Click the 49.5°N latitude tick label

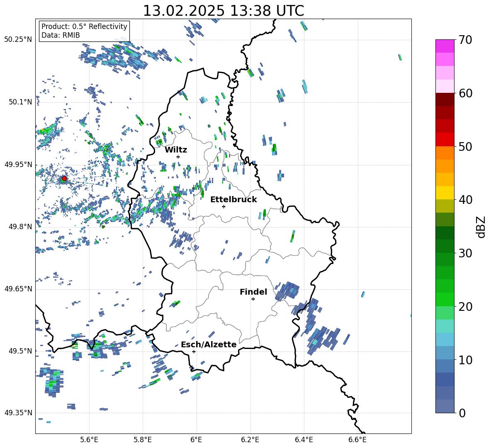20,351
